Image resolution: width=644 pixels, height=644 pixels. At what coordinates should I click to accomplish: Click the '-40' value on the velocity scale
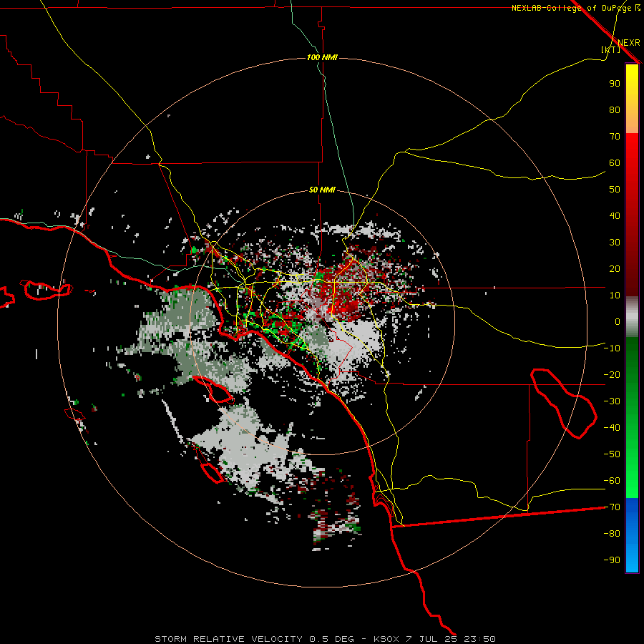pyautogui.click(x=612, y=428)
